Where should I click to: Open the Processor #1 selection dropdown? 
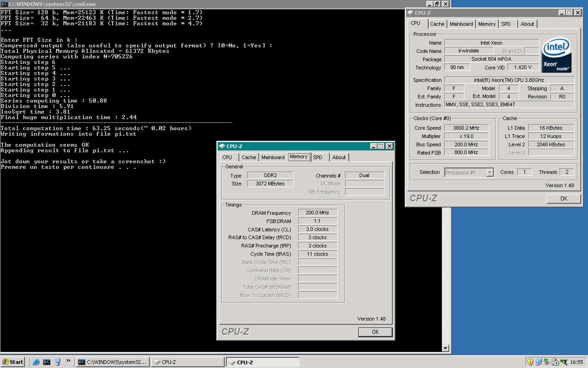490,172
